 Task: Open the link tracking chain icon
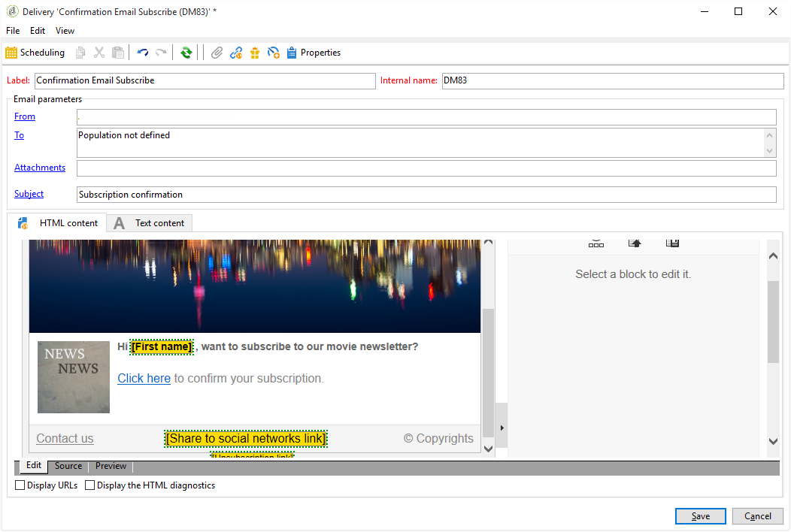point(236,53)
